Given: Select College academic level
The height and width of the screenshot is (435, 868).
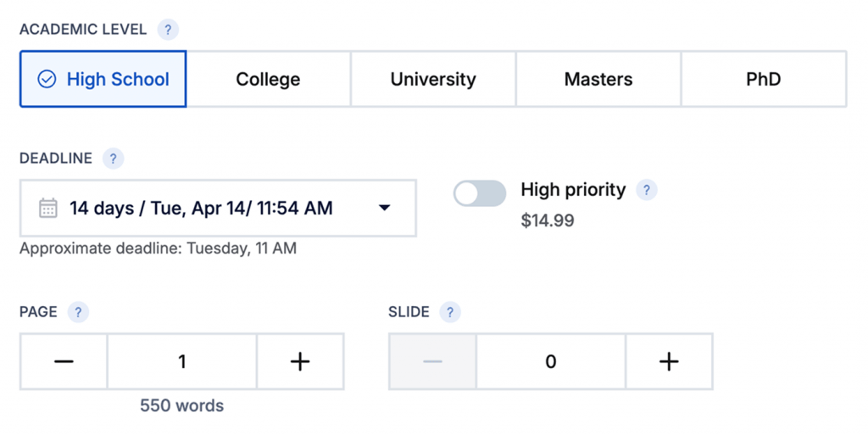Looking at the screenshot, I should (x=268, y=80).
